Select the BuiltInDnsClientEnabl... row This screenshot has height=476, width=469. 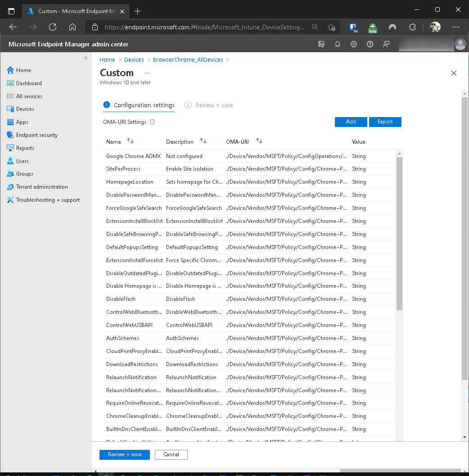coord(249,429)
